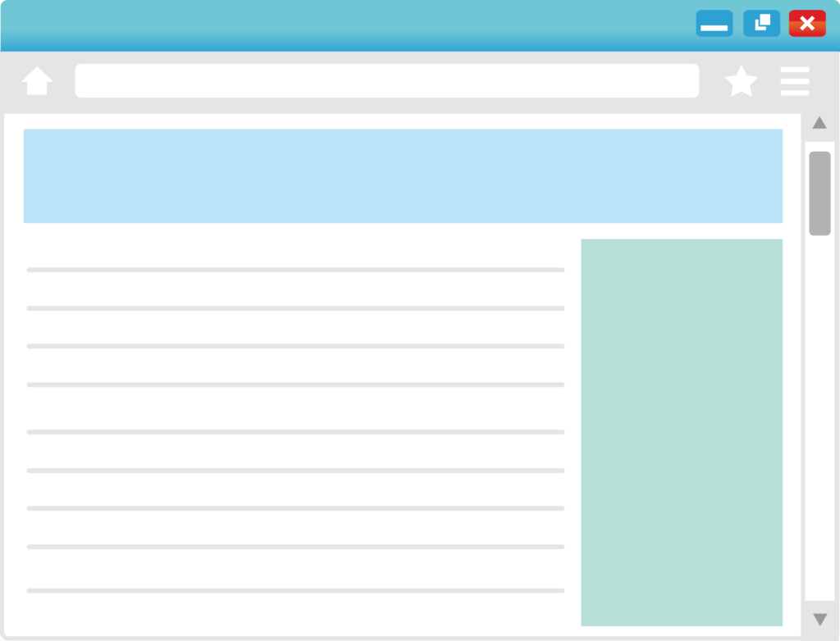
Task: Click the bookmark star icon
Action: (x=742, y=81)
